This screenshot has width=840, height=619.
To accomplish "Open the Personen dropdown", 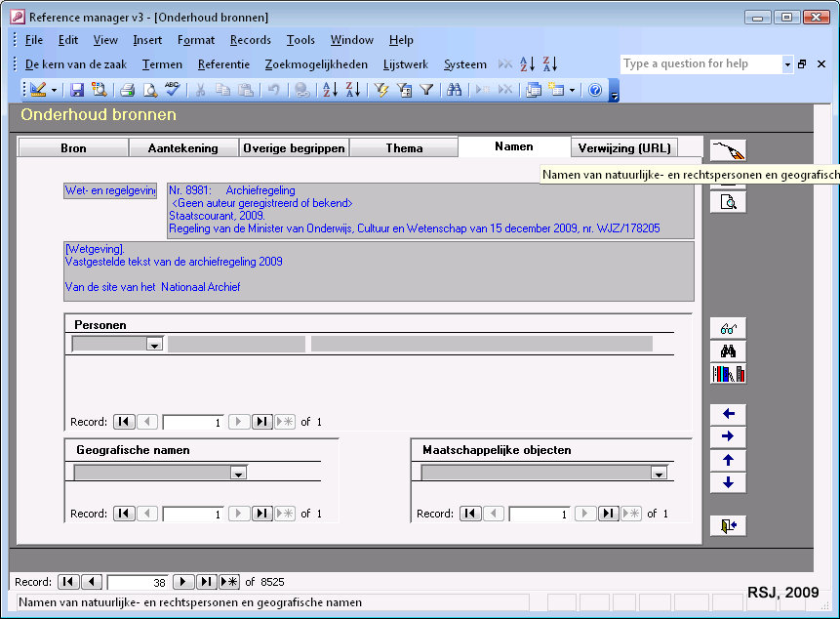I will [x=154, y=344].
